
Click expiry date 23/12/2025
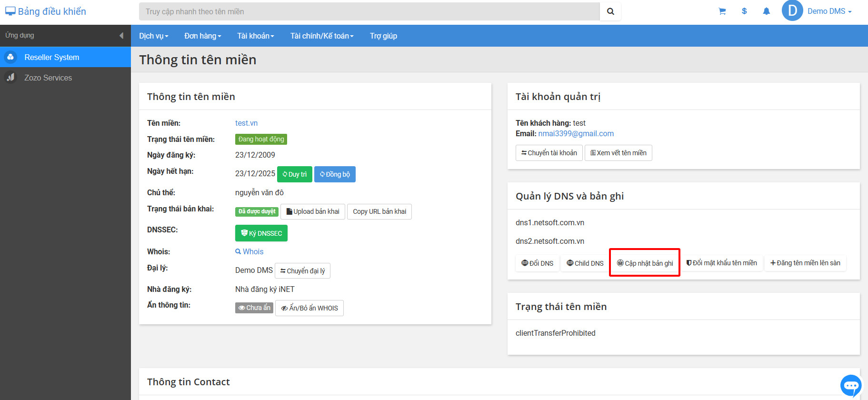tap(255, 173)
